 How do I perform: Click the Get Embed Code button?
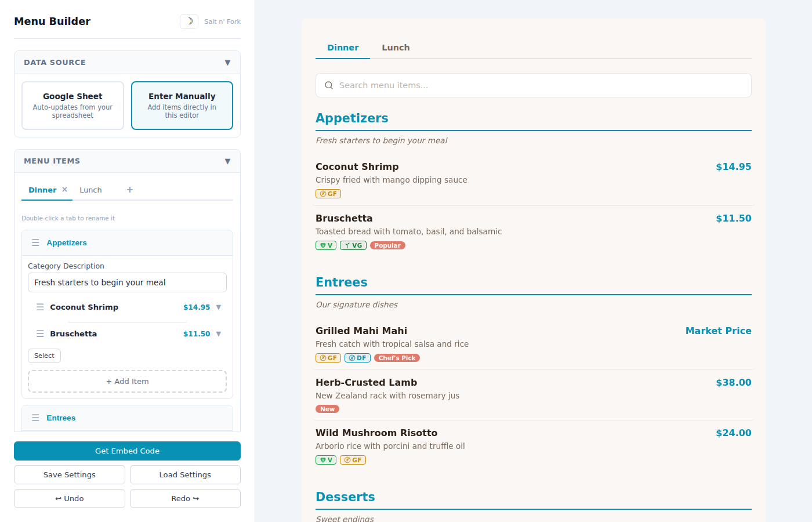[127, 451]
